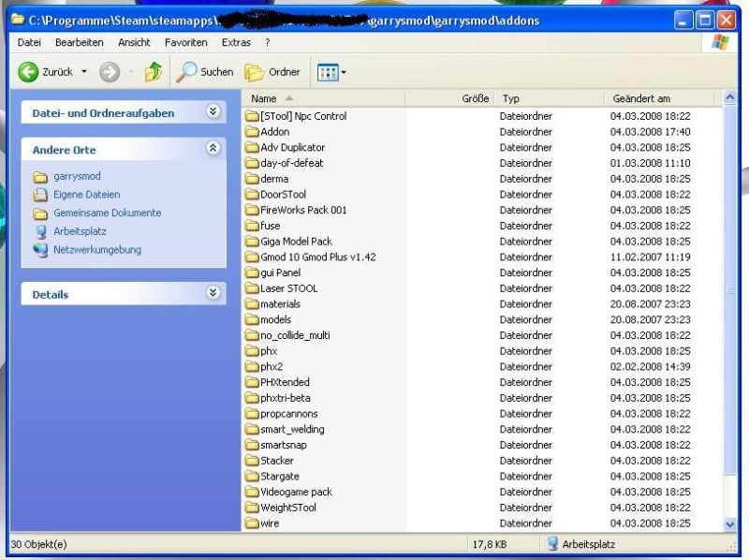Click the 30 Objekt(e) status text
The image size is (749, 560).
click(38, 545)
